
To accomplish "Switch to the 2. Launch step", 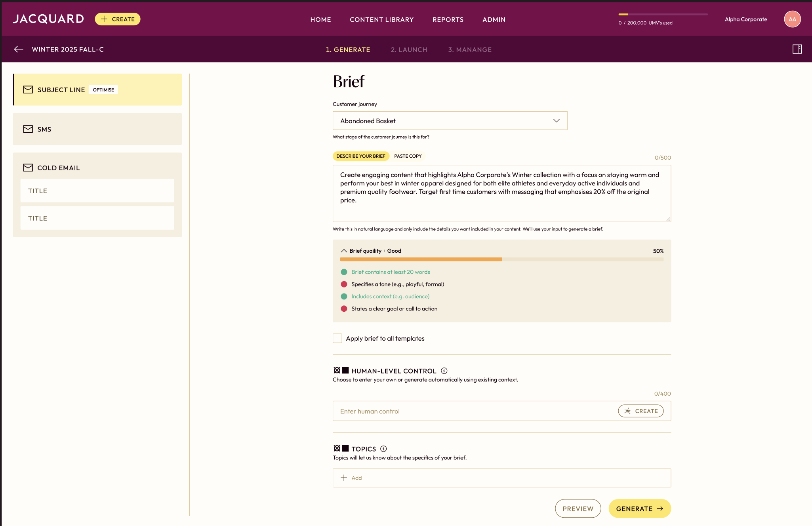I will coord(409,50).
